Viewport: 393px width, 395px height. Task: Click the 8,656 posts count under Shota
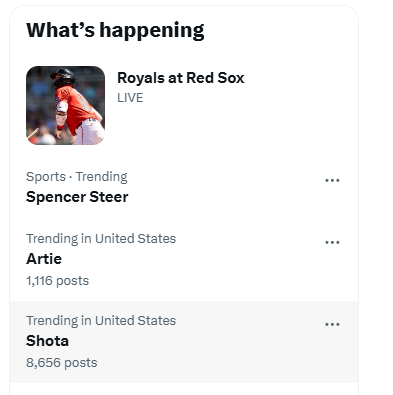pyautogui.click(x=62, y=363)
